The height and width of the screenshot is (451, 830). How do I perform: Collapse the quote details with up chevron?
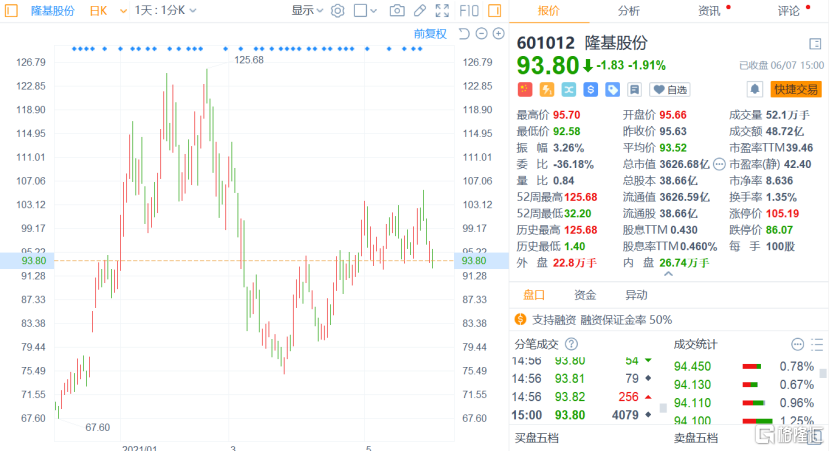(669, 274)
